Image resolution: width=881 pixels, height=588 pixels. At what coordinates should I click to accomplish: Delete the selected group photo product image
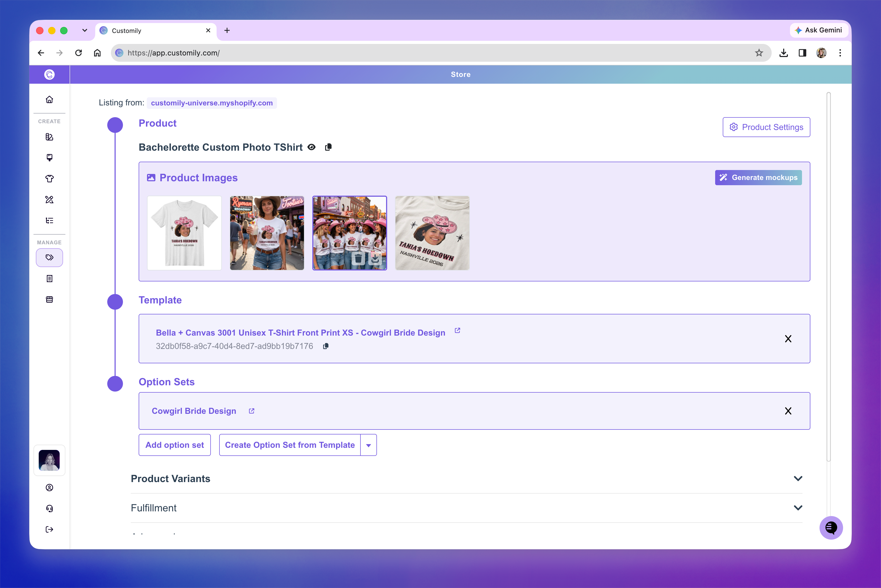point(358,258)
